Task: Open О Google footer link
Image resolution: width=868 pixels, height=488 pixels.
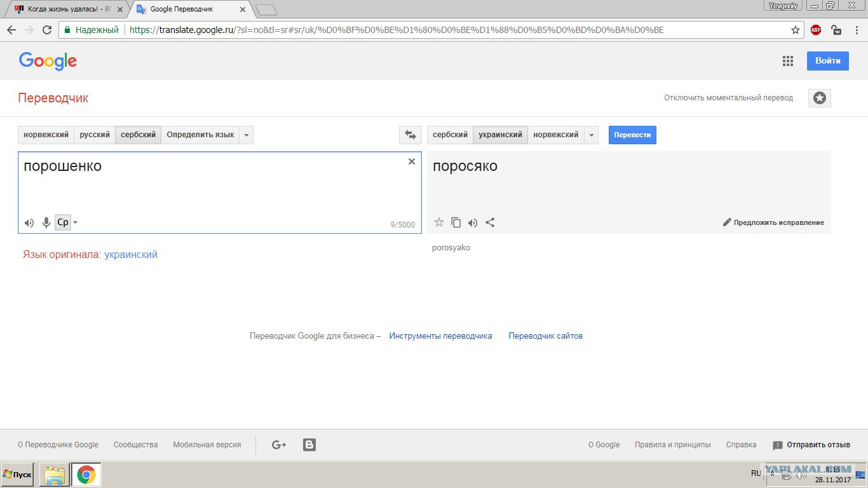Action: [604, 445]
